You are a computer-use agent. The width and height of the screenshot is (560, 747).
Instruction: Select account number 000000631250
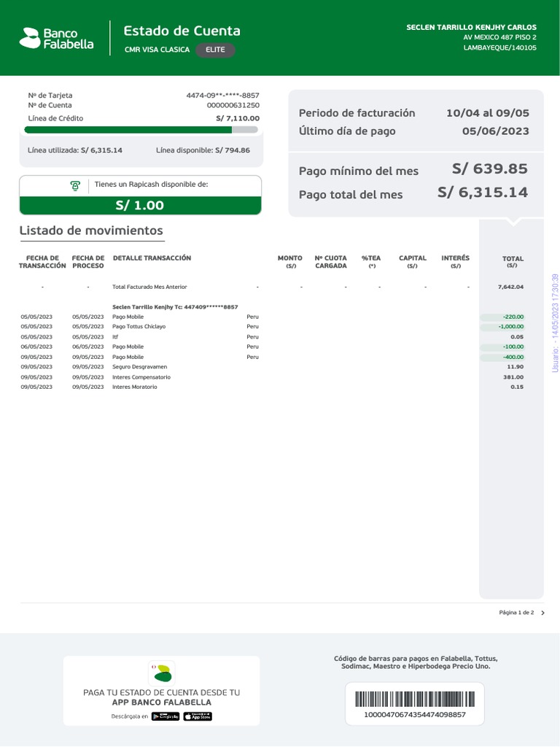coord(233,105)
